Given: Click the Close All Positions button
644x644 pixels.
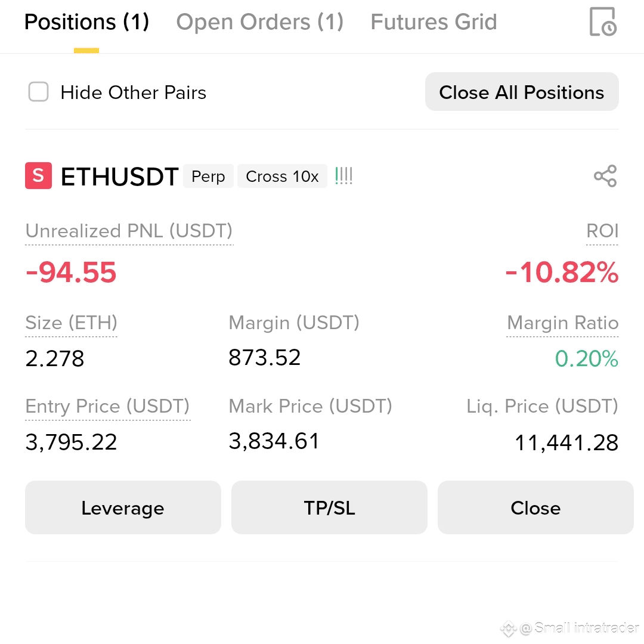Looking at the screenshot, I should [522, 92].
